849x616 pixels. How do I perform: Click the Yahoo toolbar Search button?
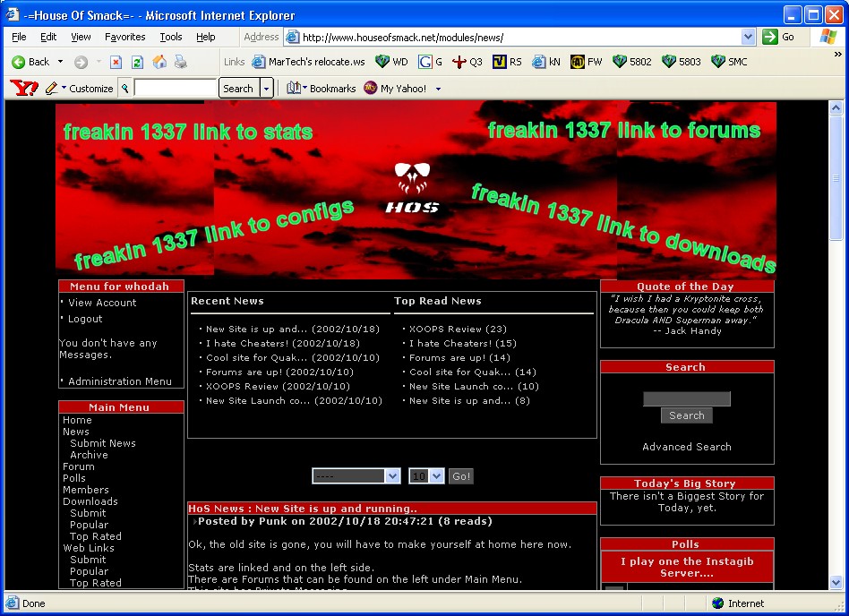pos(239,88)
